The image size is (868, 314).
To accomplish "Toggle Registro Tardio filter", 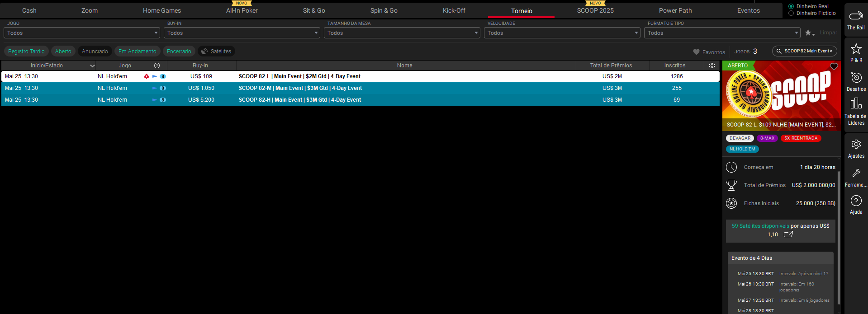I will click(26, 52).
